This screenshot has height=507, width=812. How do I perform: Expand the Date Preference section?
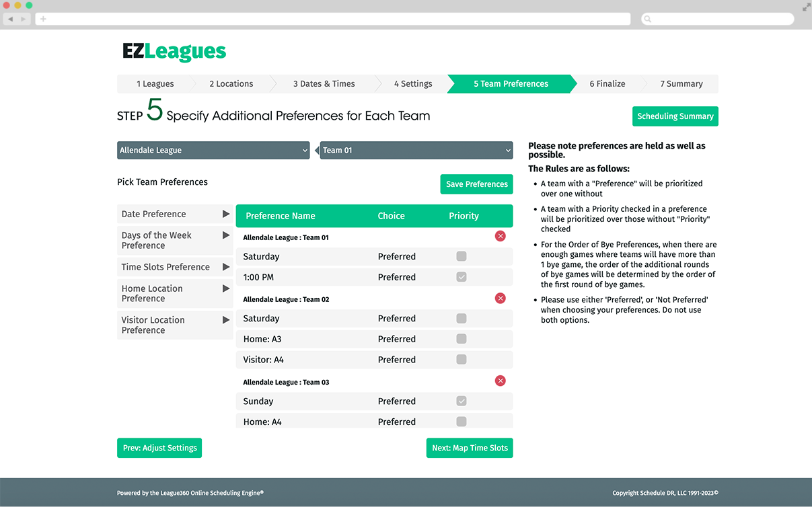coord(175,213)
